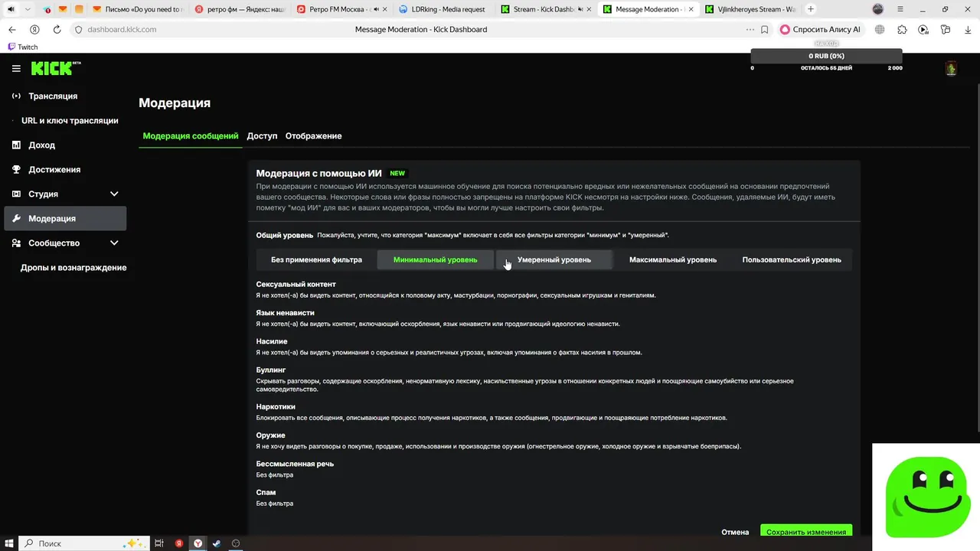Click the Трансляция broadcast icon in sidebar
Screen dimensions: 980x551
pyautogui.click(x=16, y=96)
